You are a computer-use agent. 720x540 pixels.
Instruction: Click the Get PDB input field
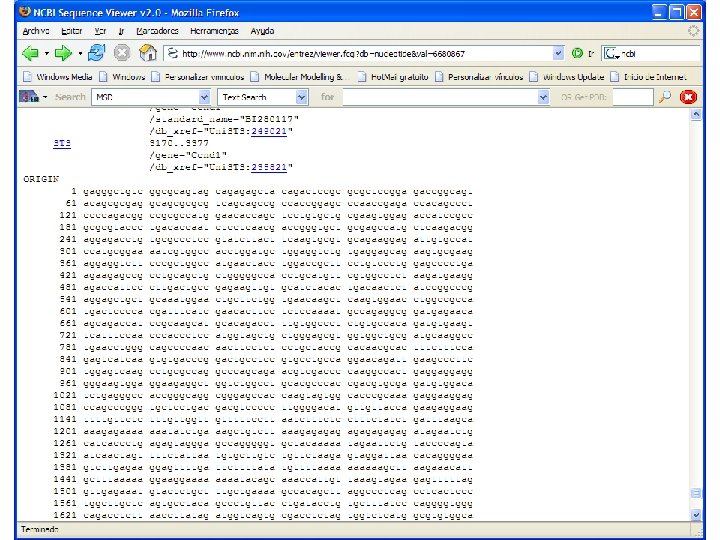pyautogui.click(x=633, y=97)
